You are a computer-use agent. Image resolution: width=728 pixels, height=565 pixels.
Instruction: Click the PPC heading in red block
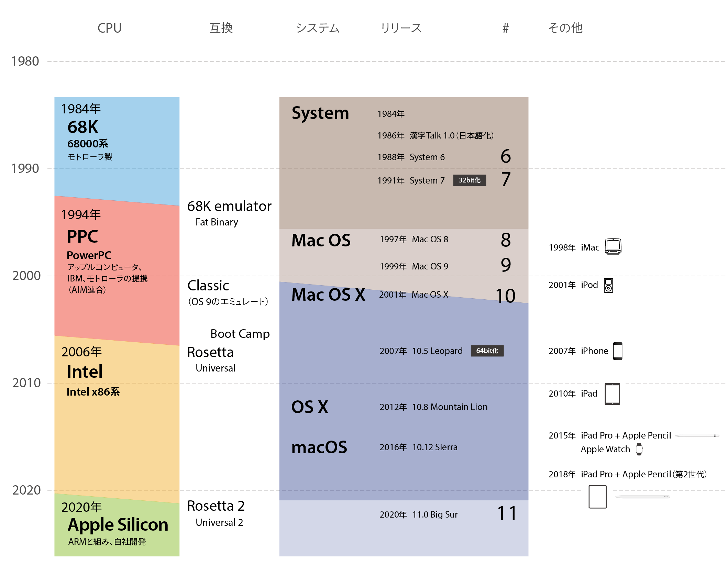[82, 236]
